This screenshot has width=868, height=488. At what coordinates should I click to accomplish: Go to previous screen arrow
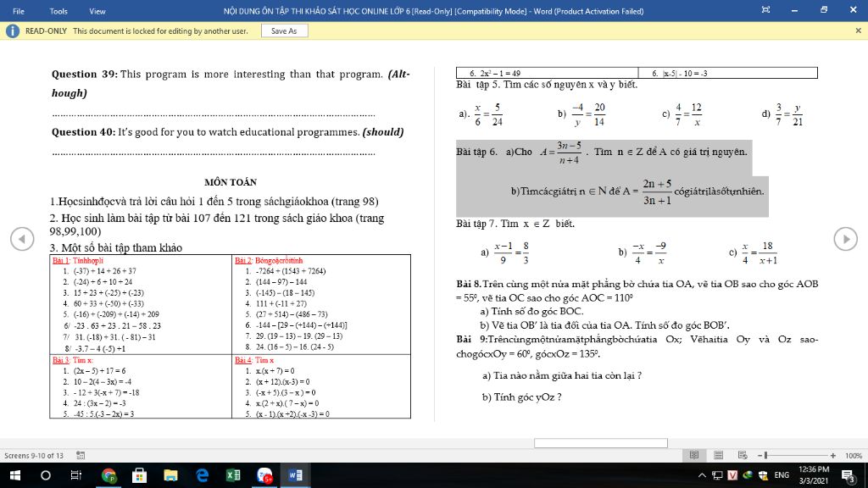click(22, 239)
